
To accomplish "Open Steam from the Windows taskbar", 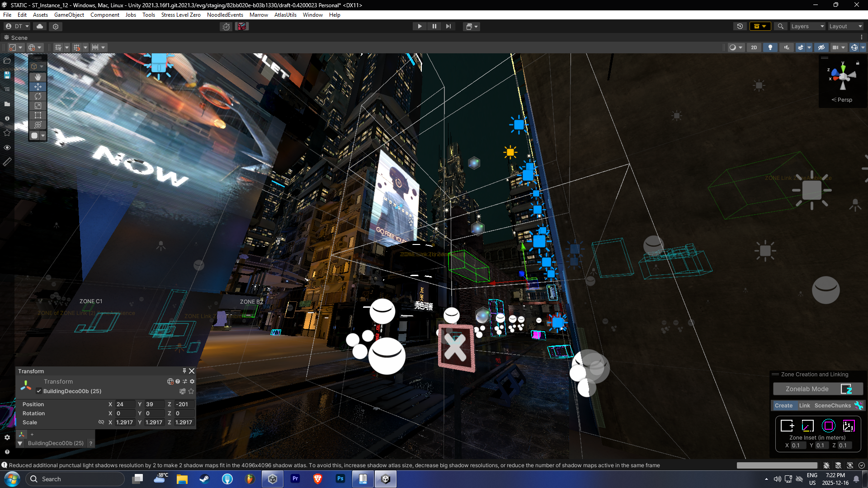I will (204, 479).
